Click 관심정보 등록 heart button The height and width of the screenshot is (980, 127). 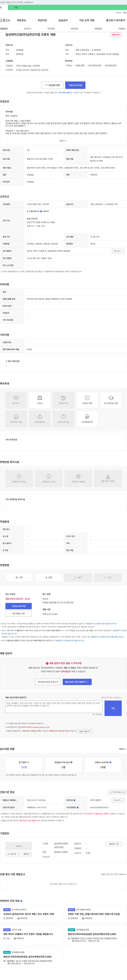pyautogui.click(x=52, y=85)
